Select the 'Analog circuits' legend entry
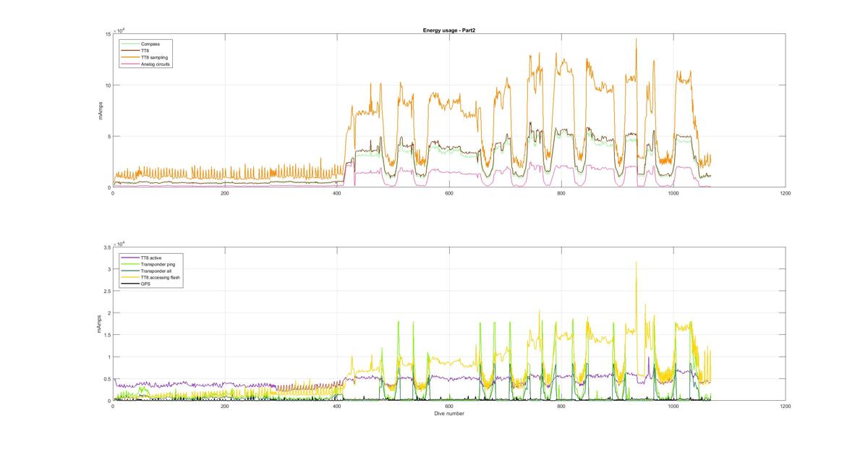Image resolution: width=868 pixels, height=450 pixels. point(156,64)
